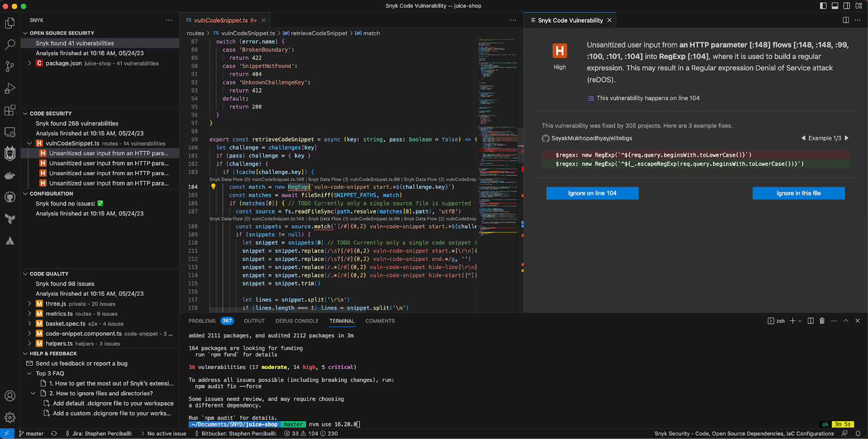The width and height of the screenshot is (868, 439).
Task: Open the Explorer view in activity bar
Action: coord(10,23)
